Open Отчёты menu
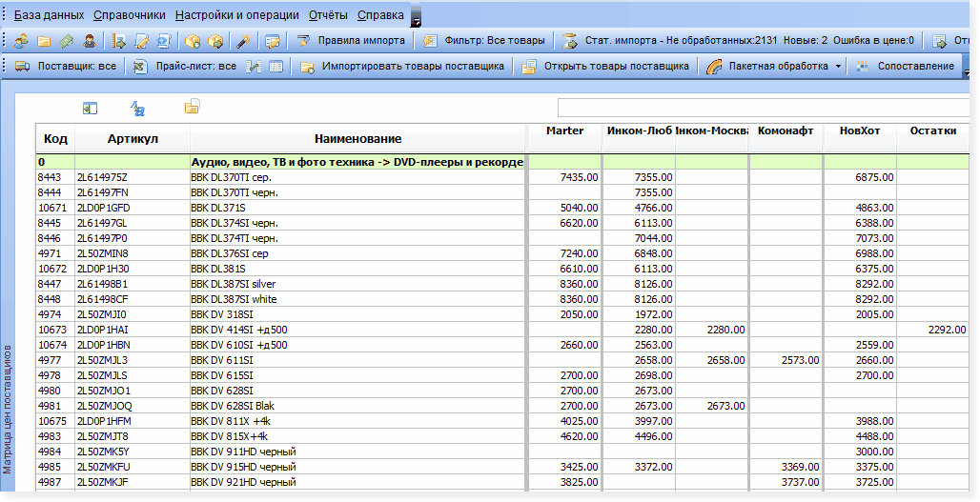 [328, 15]
